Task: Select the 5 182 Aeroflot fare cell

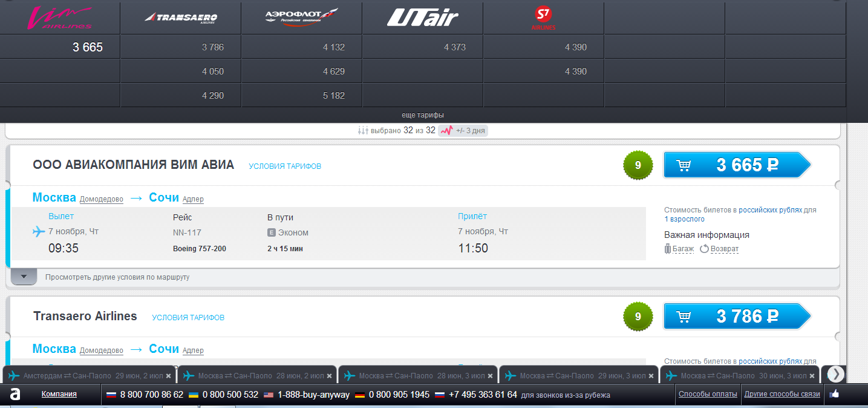Action: 302,96
